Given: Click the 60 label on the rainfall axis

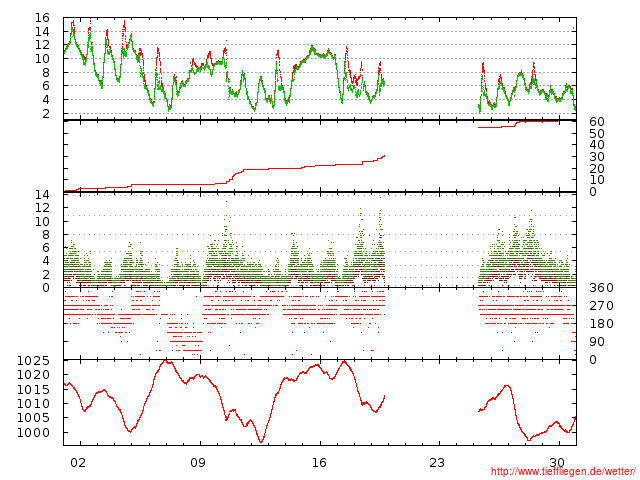Looking at the screenshot, I should click(597, 122).
